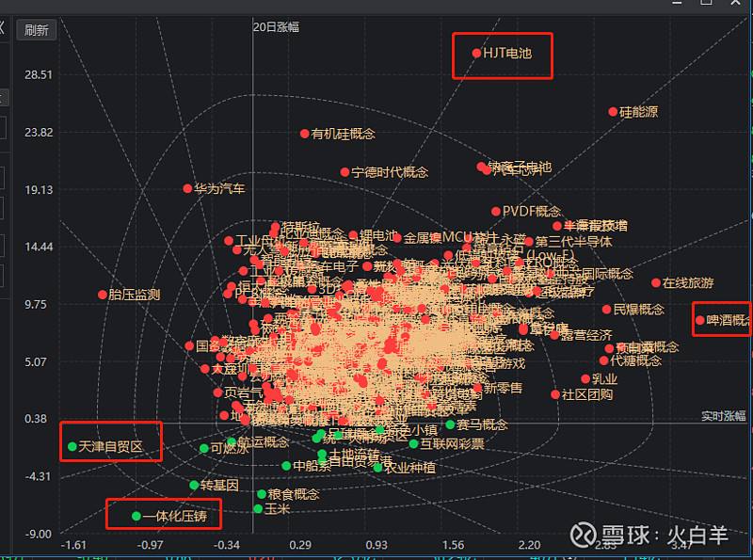Click the green 一体化压铸 dot
The width and height of the screenshot is (753, 560).
(136, 516)
